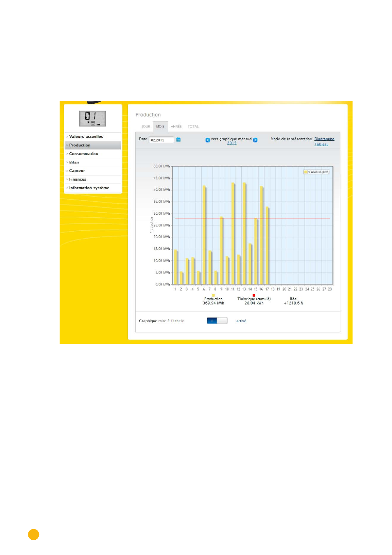Open Valeurs actuelles menu item
This screenshot has width=392, height=555.
coord(93,137)
